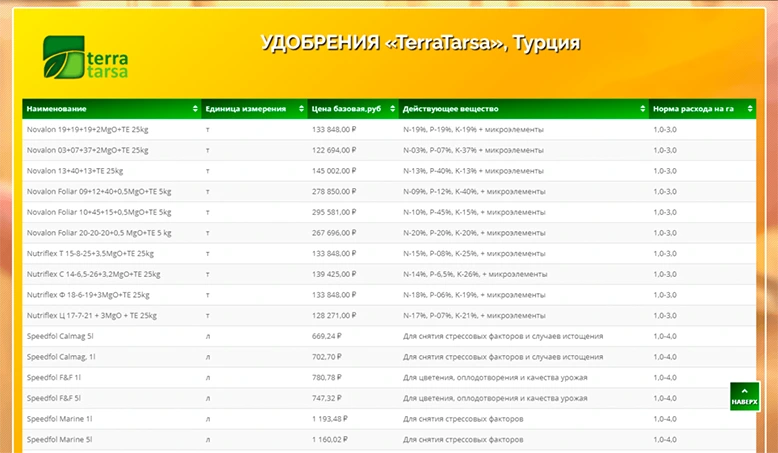The width and height of the screenshot is (778, 453).
Task: Click price 1 193,48 ₽
Action: [x=329, y=419]
